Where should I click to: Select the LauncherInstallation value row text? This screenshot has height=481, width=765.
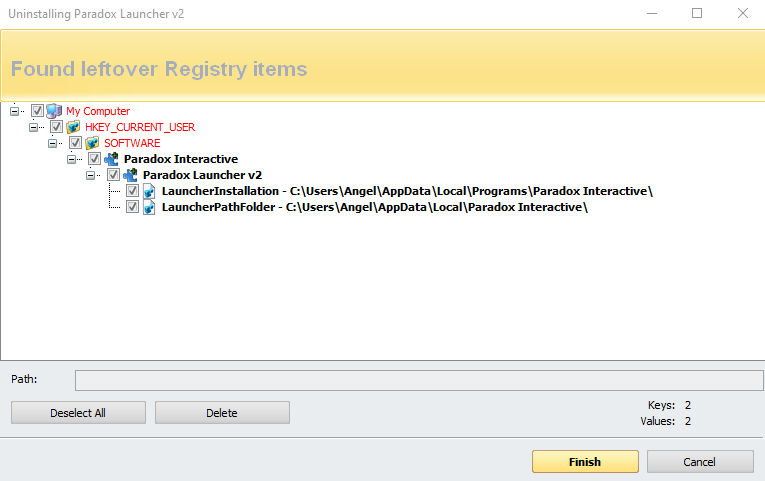pyautogui.click(x=407, y=191)
